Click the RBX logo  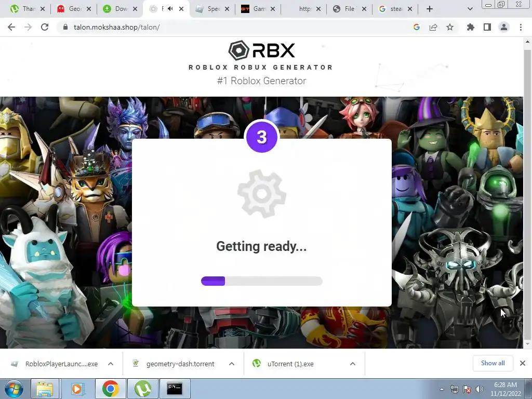(261, 50)
